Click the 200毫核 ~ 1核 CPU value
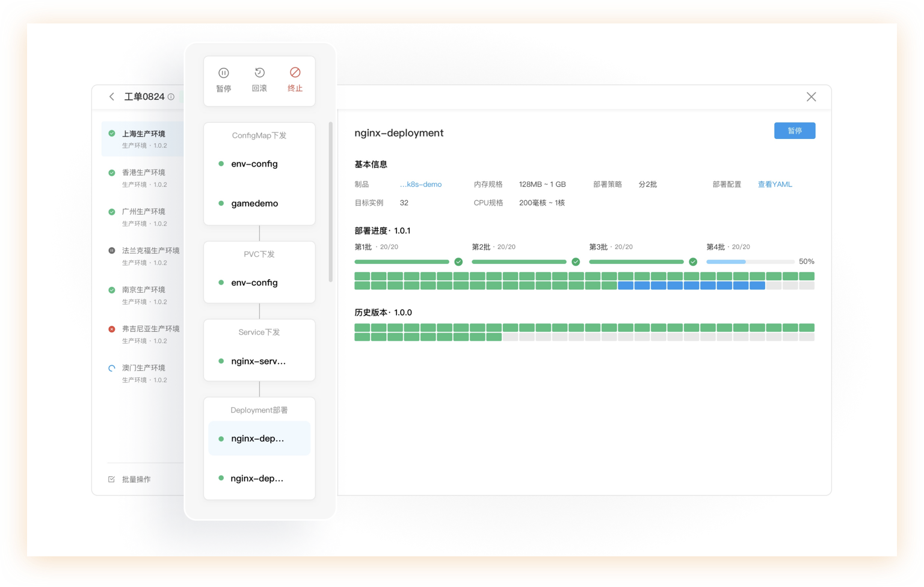 click(541, 203)
